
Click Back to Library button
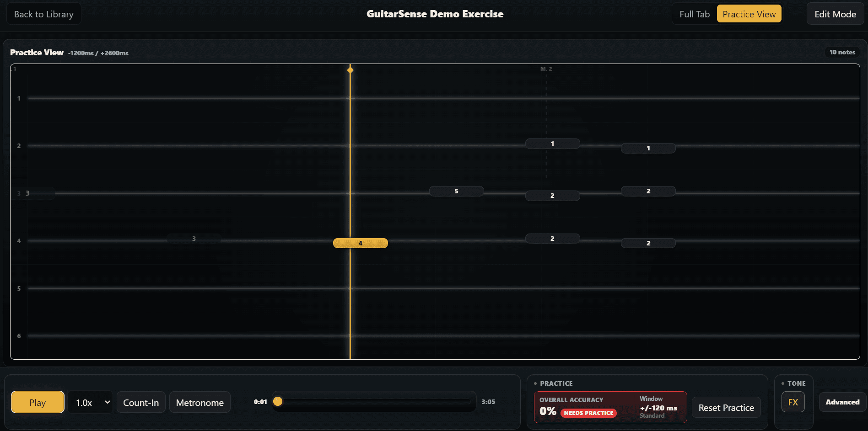[x=43, y=14]
